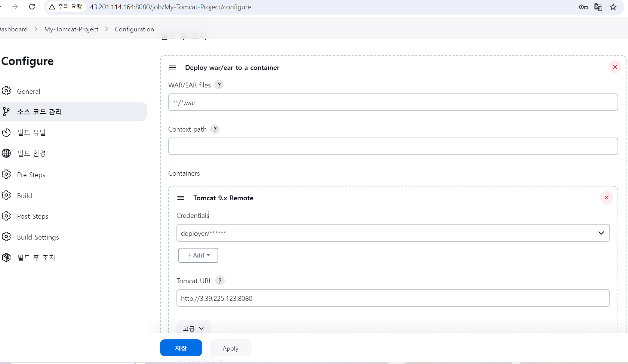This screenshot has height=364, width=628.
Task: Open the password key icon in address bar
Action: pos(583,7)
